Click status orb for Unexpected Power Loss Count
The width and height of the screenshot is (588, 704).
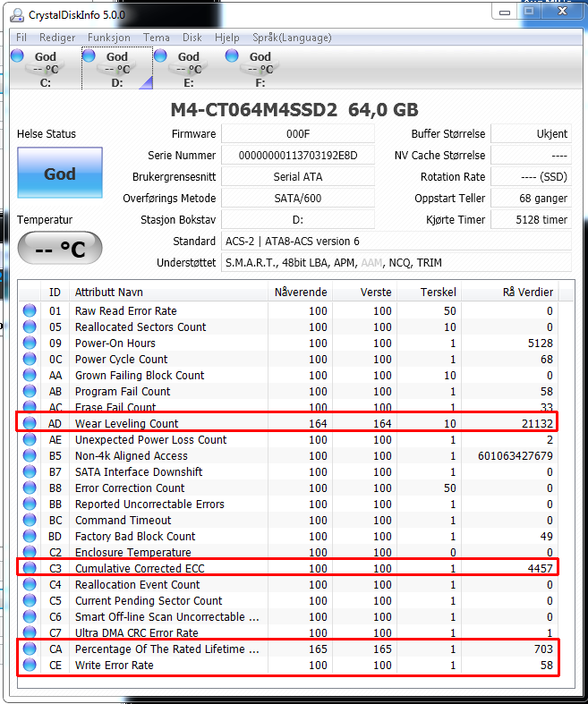click(30, 439)
